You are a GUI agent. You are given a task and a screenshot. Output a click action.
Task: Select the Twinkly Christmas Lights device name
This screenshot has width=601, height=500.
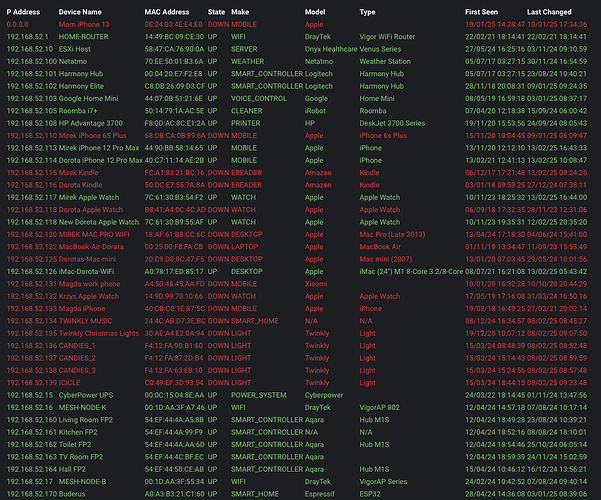99,333
